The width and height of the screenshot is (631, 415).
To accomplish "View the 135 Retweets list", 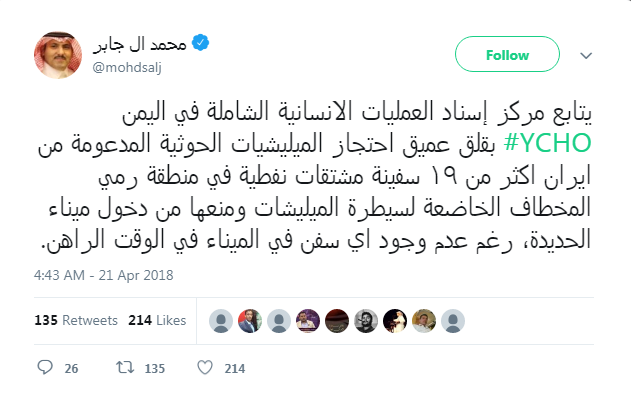I will click(x=76, y=320).
